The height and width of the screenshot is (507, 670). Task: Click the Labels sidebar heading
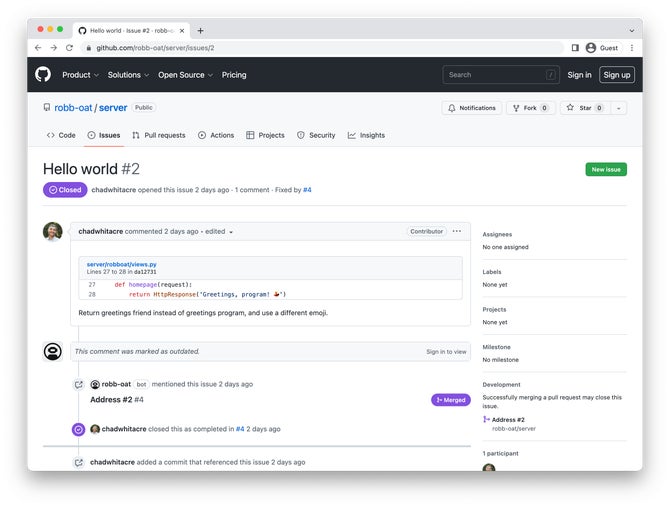(492, 272)
